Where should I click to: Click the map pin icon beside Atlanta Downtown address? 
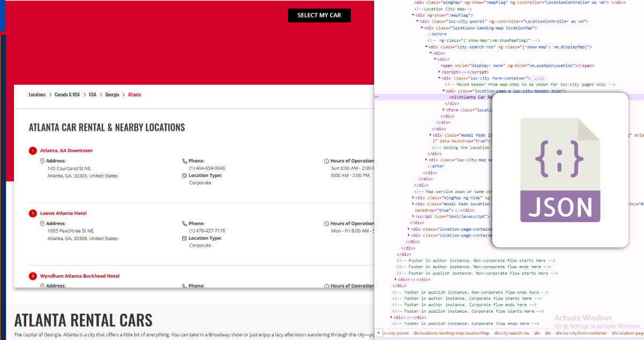[x=42, y=161]
